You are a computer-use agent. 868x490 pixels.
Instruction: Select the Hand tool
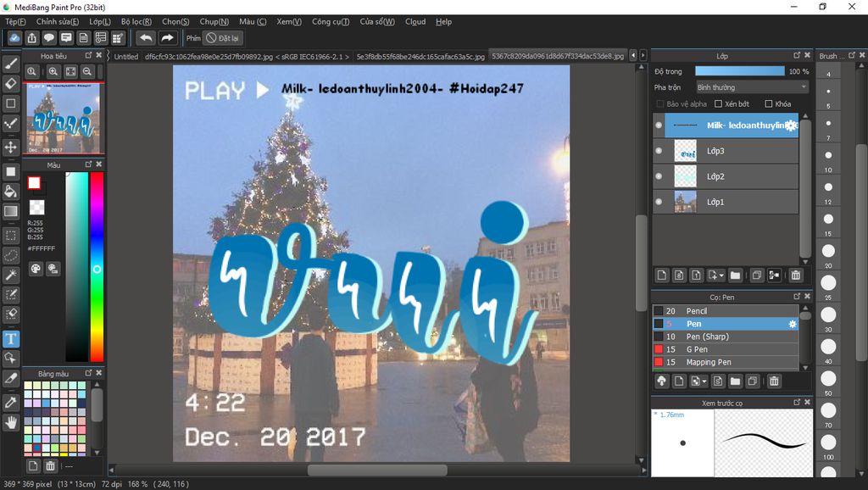coord(10,422)
